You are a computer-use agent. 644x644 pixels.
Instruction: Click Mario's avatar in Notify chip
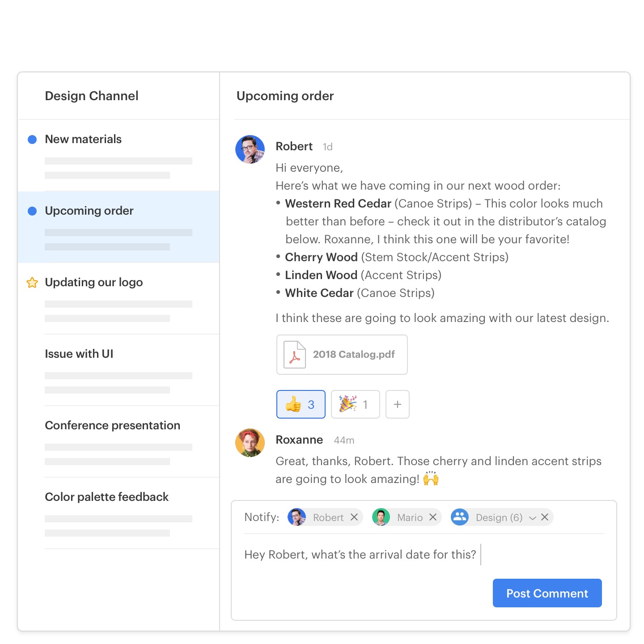pos(381,517)
